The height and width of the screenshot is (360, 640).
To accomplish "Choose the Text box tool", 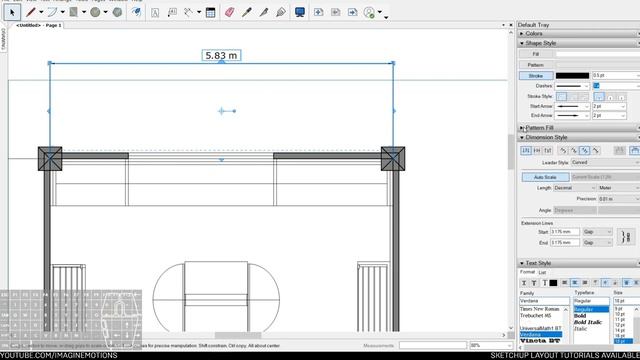I will 155,12.
